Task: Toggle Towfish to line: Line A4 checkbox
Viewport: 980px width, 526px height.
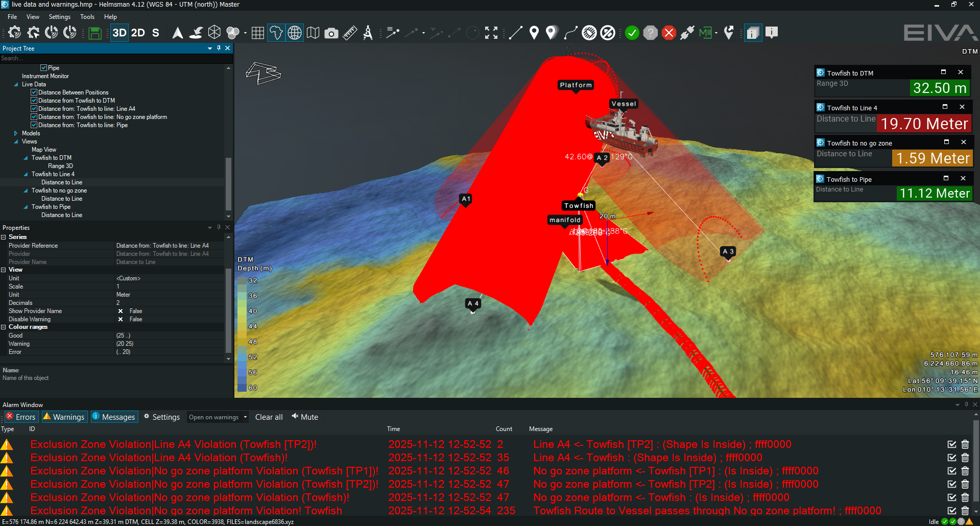Action: pos(34,109)
